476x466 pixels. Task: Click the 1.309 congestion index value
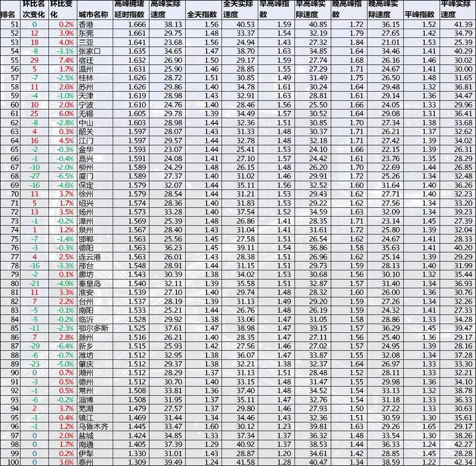click(137, 462)
